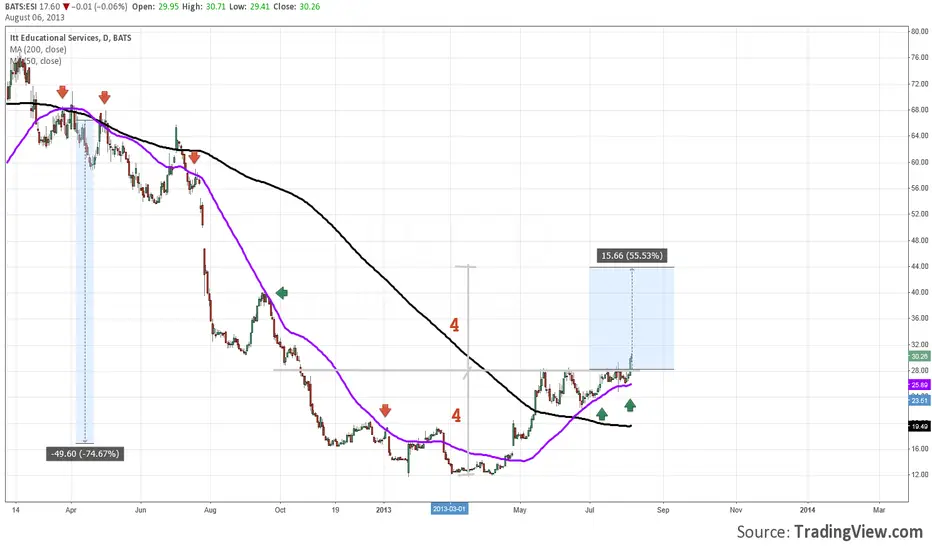
Task: Click the 44.00 price axis label
Action: pyautogui.click(x=920, y=266)
